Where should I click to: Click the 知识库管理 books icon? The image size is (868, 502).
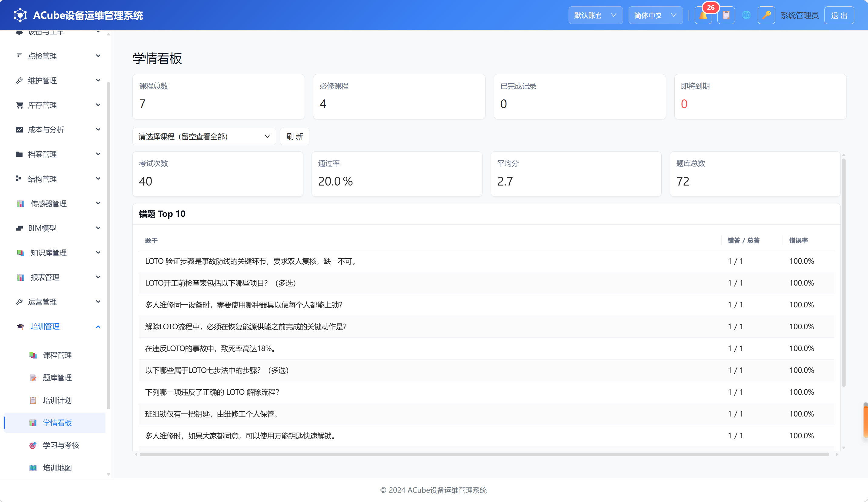(21, 253)
